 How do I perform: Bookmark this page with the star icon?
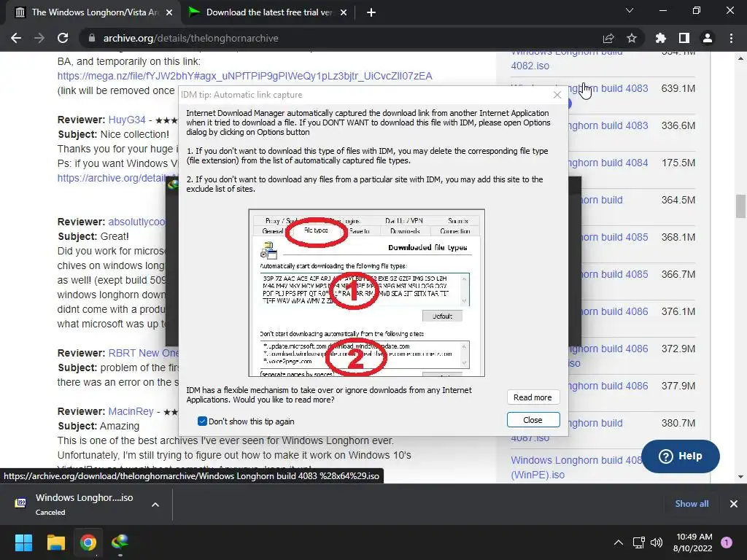pos(632,38)
